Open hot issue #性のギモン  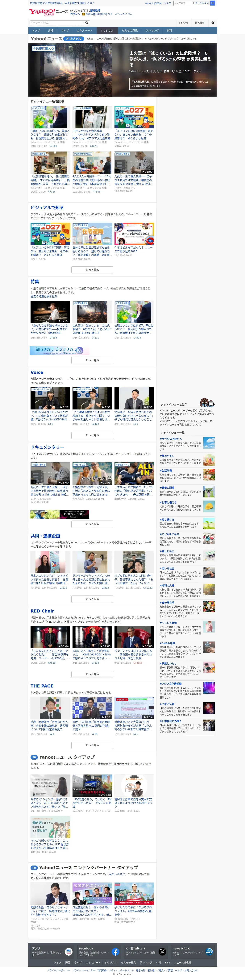coord(167,456)
